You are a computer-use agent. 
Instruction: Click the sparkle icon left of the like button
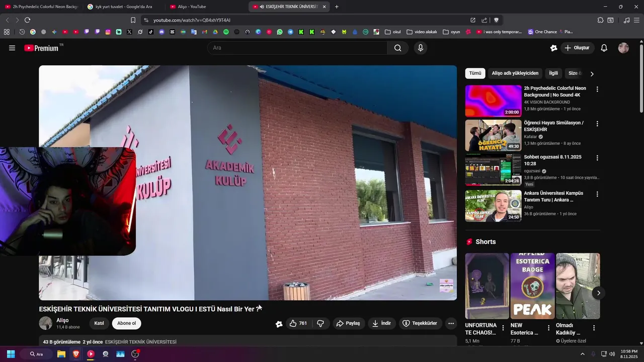tap(279, 324)
